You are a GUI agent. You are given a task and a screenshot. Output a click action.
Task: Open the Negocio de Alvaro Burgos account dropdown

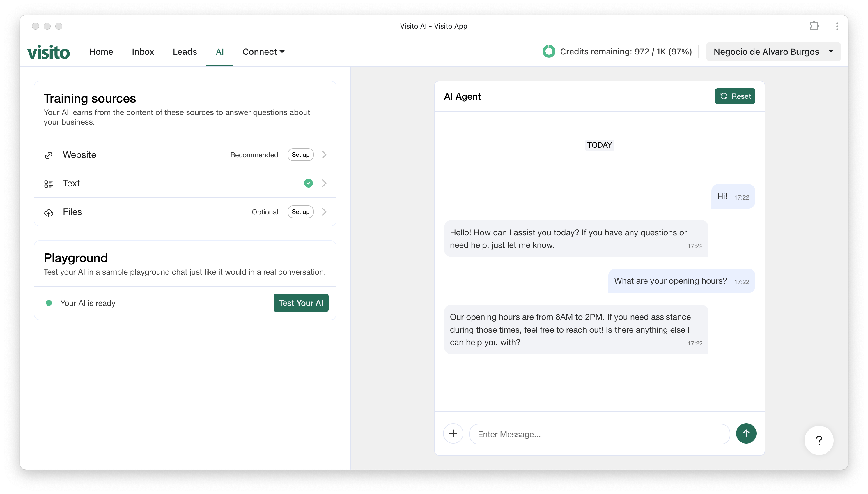[773, 52]
